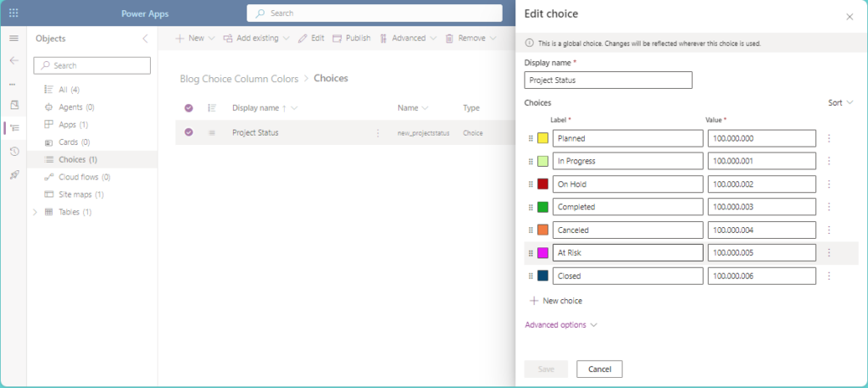Toggle selection checkmark for Project Status row
The image size is (868, 388).
pyautogui.click(x=189, y=132)
